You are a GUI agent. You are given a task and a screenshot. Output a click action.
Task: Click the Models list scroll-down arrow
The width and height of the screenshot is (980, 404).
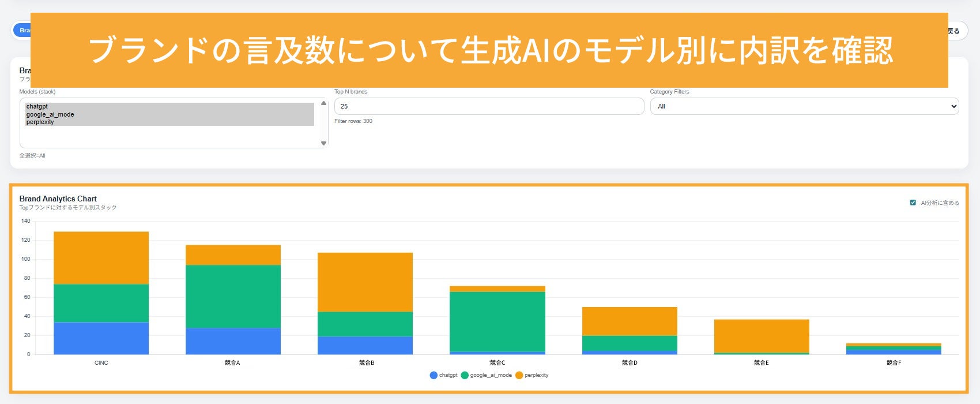[323, 143]
